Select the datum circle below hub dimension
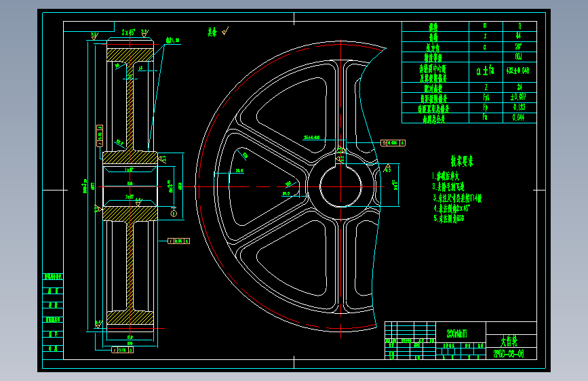588x381 pixels. tap(173, 214)
